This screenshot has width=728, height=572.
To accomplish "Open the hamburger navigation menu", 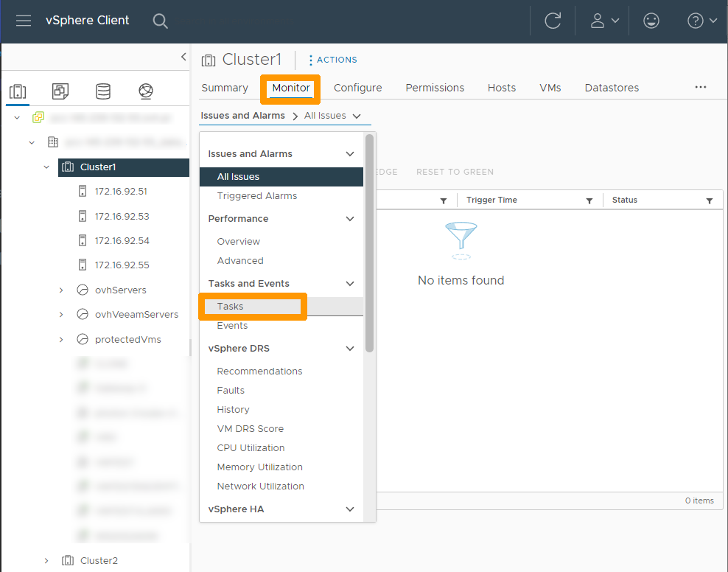I will pos(24,21).
